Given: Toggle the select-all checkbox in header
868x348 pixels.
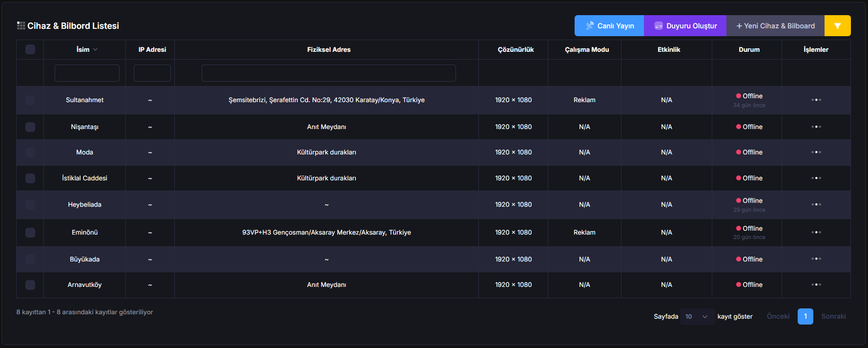Looking at the screenshot, I should pos(30,49).
